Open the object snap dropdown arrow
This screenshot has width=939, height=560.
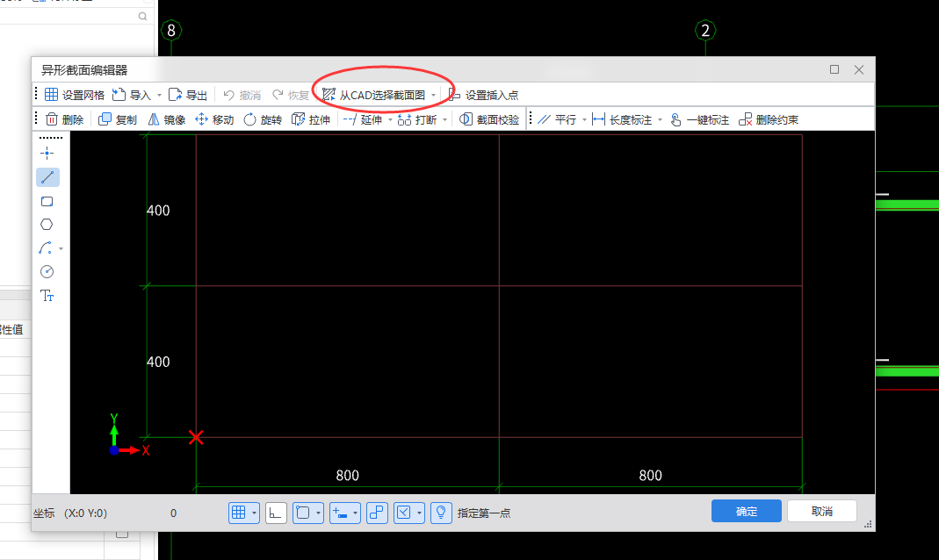(x=319, y=513)
